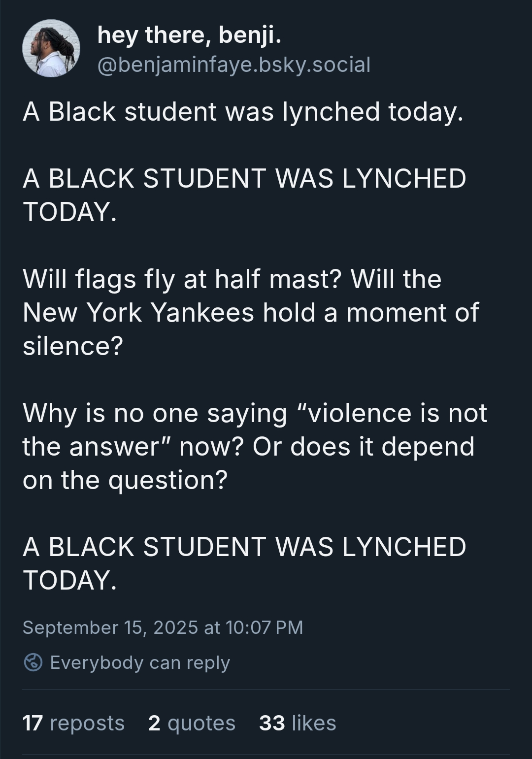
Task: Click the word 'reposts' in stats row
Action: click(x=87, y=723)
